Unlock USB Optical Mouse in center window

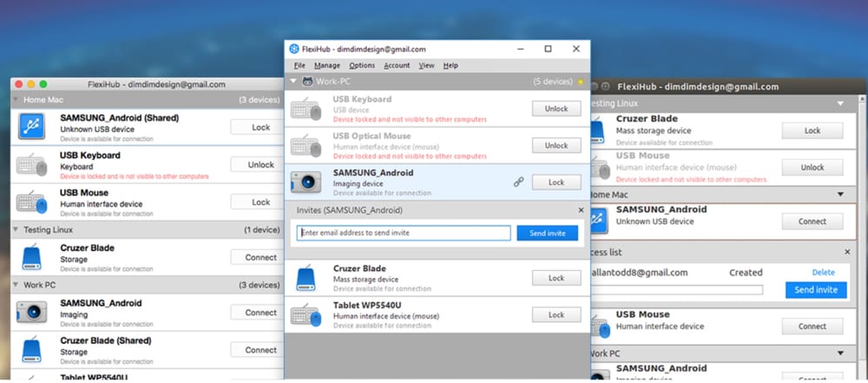556,145
